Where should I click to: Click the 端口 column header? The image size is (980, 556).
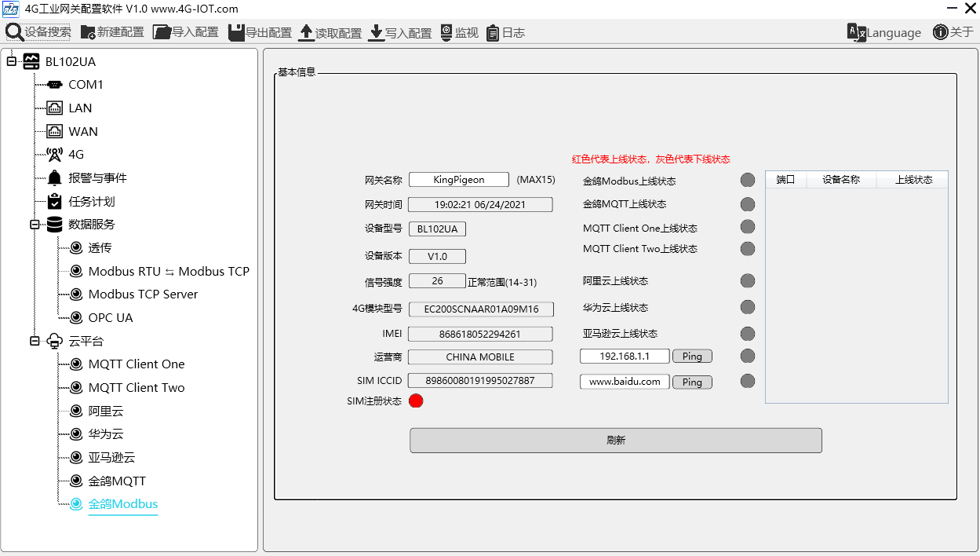pos(786,180)
